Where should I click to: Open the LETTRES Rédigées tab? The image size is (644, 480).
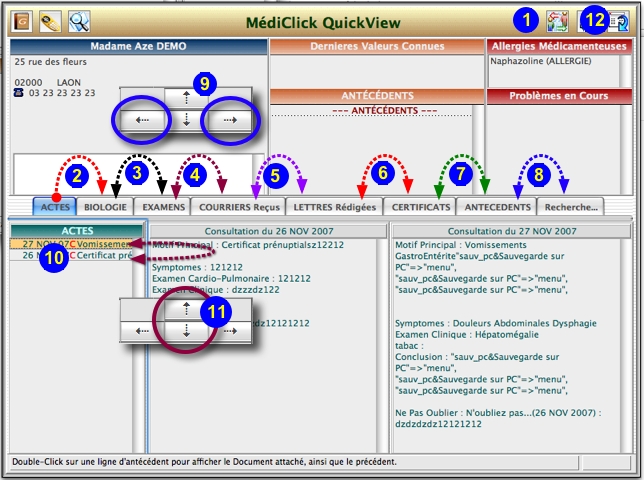tap(334, 207)
